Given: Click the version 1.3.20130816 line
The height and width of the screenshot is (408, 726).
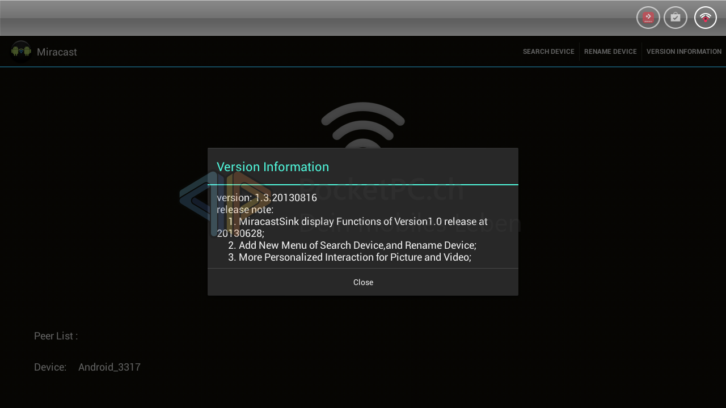Looking at the screenshot, I should coord(267,198).
